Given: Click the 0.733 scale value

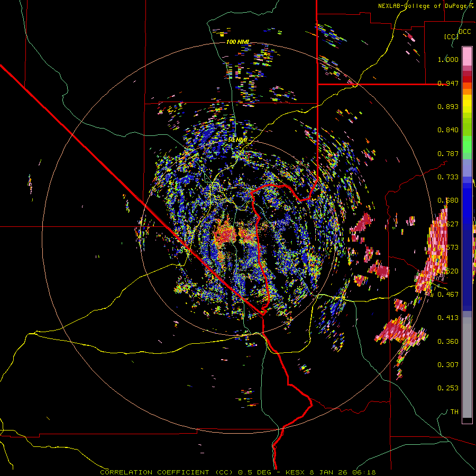Looking at the screenshot, I should pyautogui.click(x=448, y=177).
